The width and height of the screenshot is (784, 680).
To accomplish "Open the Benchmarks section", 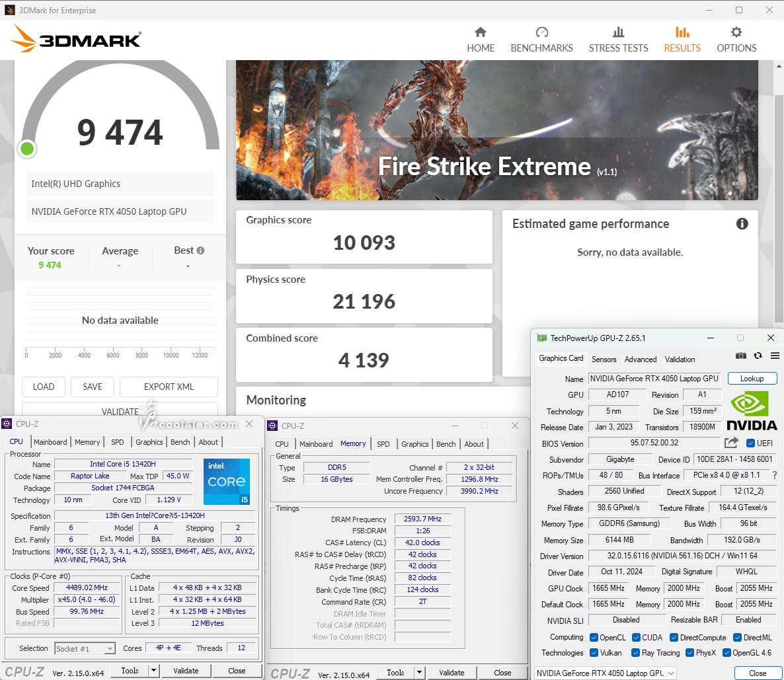I will coord(541,40).
